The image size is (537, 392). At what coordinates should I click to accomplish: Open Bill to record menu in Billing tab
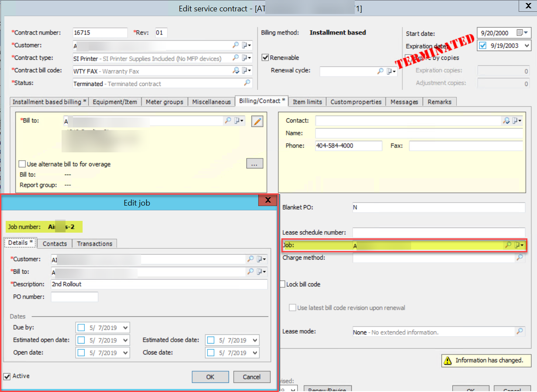(x=239, y=120)
